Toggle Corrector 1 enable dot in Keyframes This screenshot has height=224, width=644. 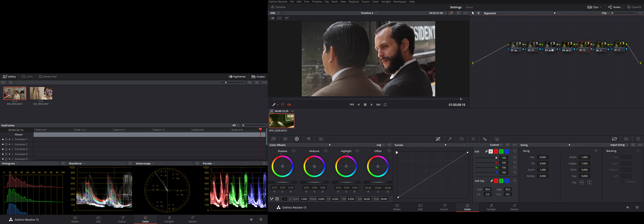(3, 139)
